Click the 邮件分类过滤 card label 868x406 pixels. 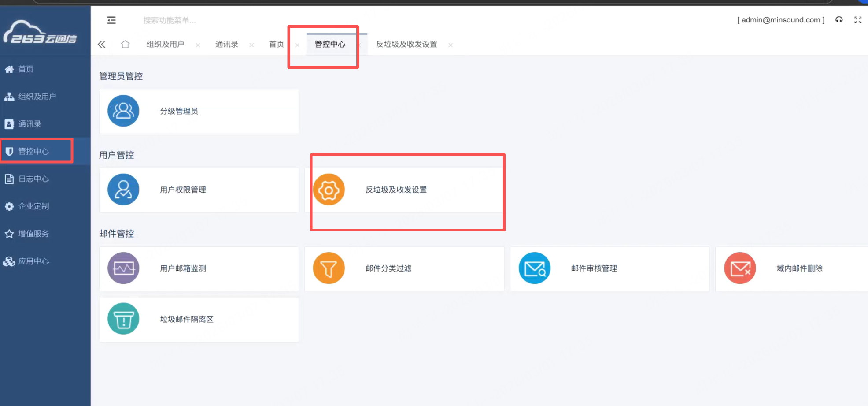[388, 268]
